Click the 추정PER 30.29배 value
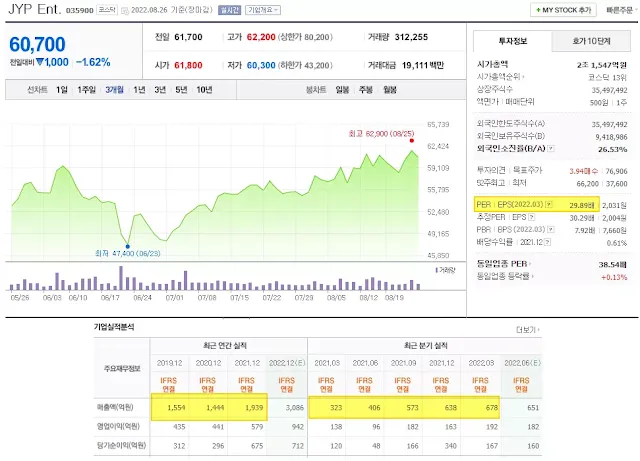The width and height of the screenshot is (640, 461). click(582, 218)
